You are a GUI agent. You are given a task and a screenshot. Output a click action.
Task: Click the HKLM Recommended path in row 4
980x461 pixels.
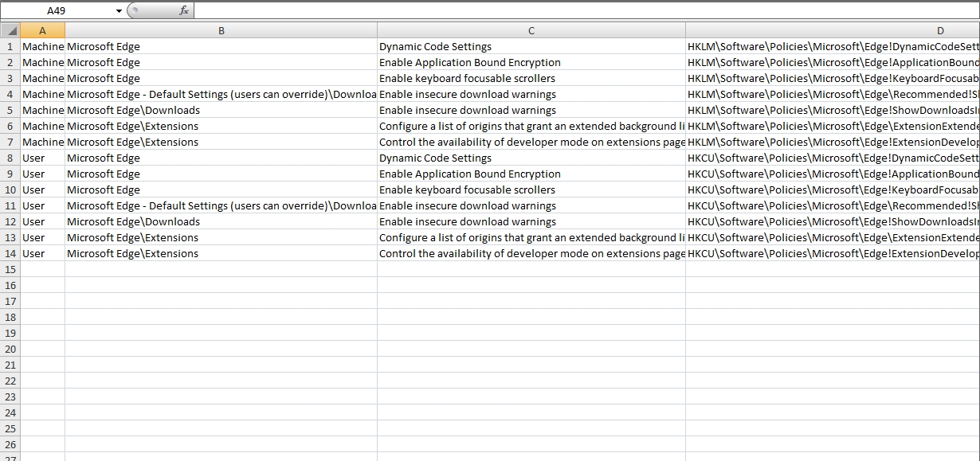[833, 94]
